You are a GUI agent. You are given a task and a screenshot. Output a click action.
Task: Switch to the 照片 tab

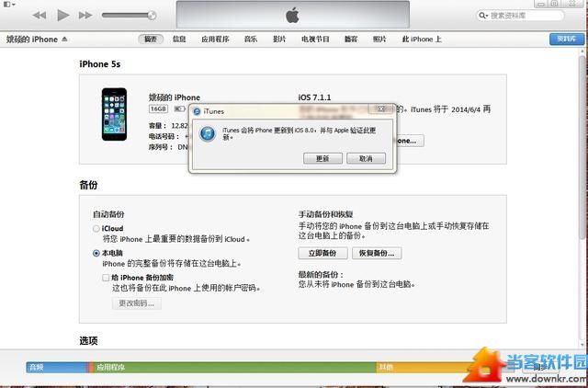379,39
